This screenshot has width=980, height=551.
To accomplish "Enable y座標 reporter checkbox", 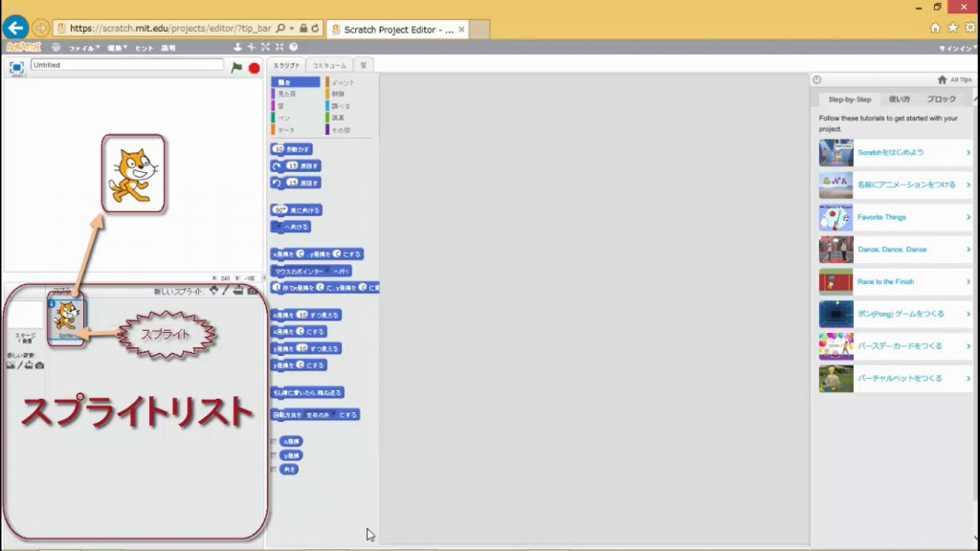I will tap(274, 455).
